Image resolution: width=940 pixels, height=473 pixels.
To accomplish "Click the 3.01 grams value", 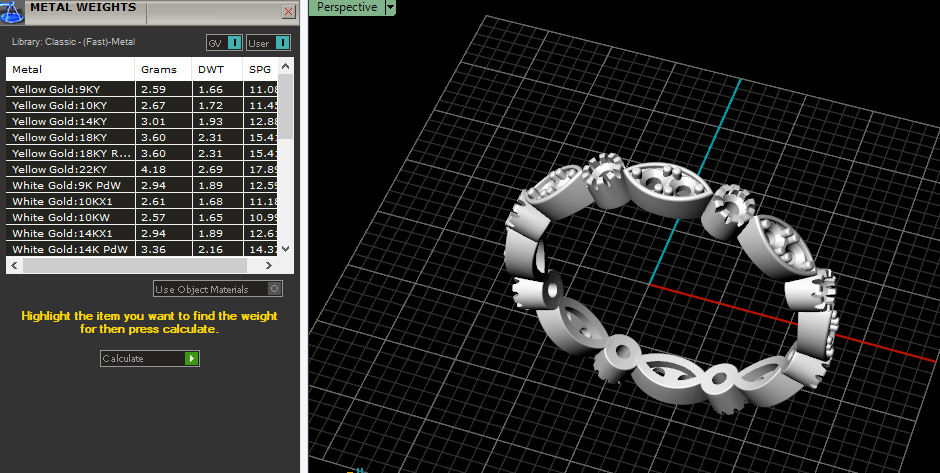I will click(x=153, y=122).
